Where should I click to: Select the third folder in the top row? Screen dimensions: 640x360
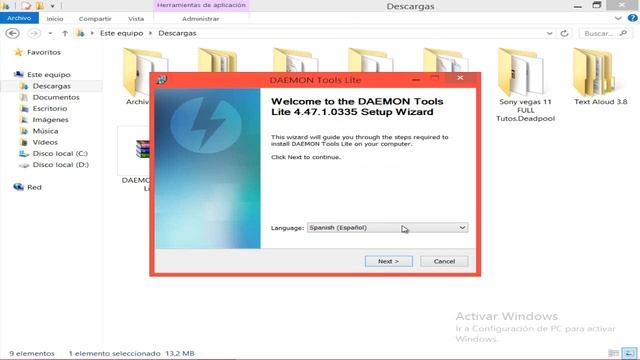coord(295,60)
